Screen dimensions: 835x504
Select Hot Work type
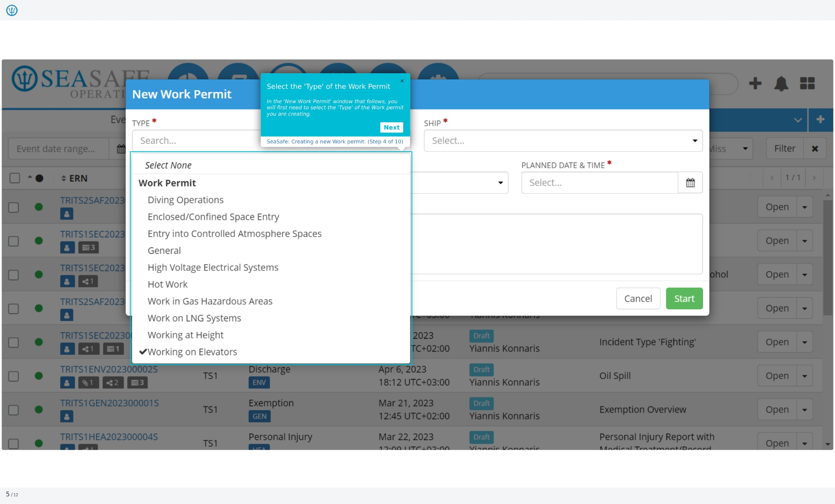(168, 284)
